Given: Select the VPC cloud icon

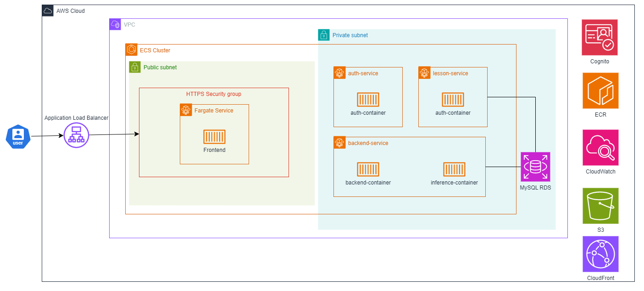Looking at the screenshot, I should 115,24.
